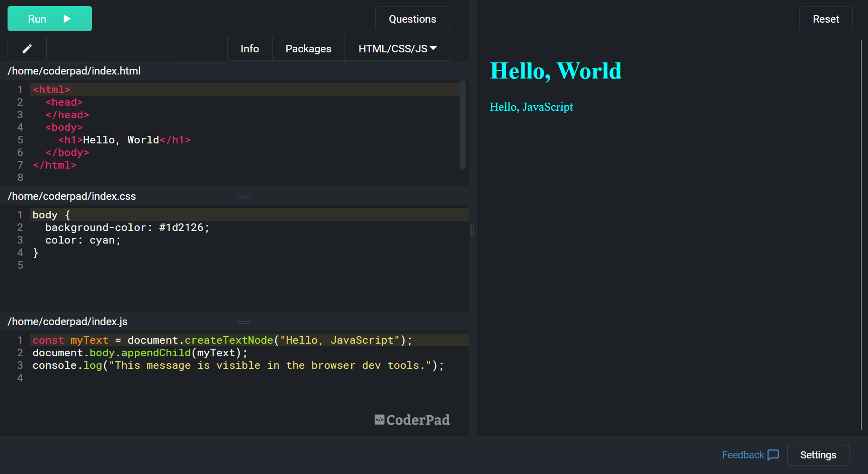Screen dimensions: 868x474
Task: Click the closing brace line in CSS
Action: pos(36,253)
